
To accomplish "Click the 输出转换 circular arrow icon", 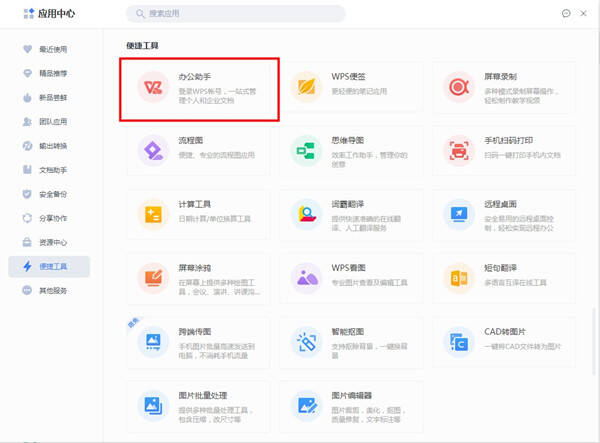I will 27,146.
